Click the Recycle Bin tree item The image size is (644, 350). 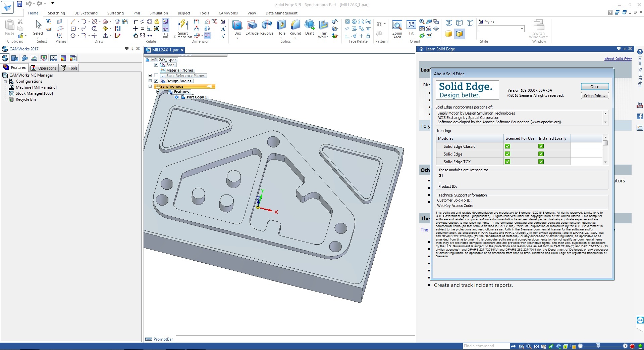[25, 99]
